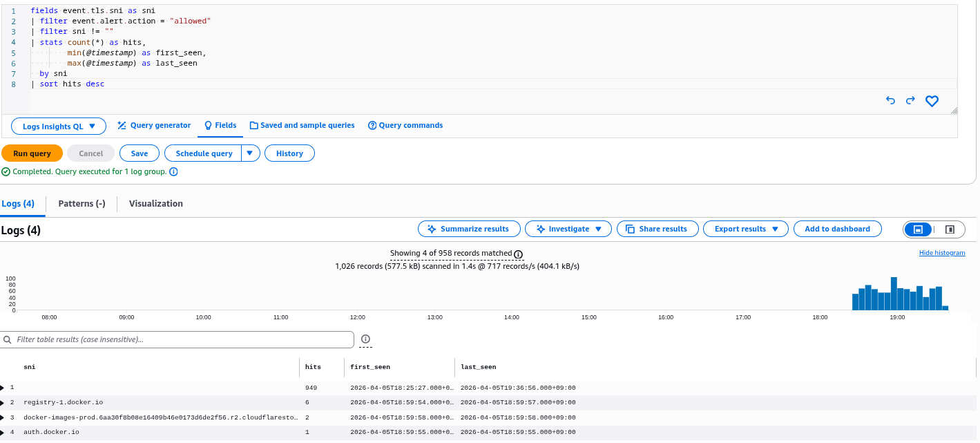
Task: Expand row 2 registry-1.docker.io
Action: click(3, 402)
